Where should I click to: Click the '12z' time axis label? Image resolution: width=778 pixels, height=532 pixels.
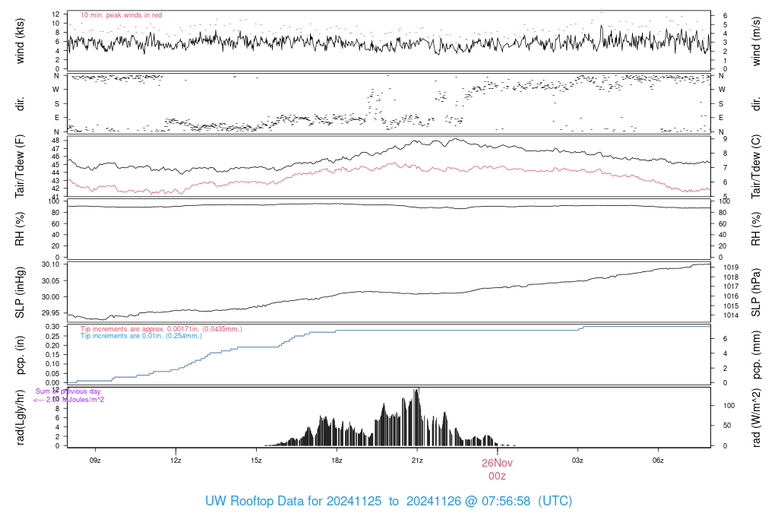pyautogui.click(x=176, y=461)
